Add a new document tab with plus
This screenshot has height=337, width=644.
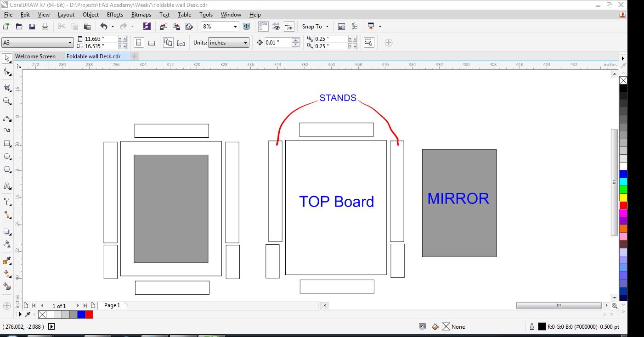coord(134,56)
